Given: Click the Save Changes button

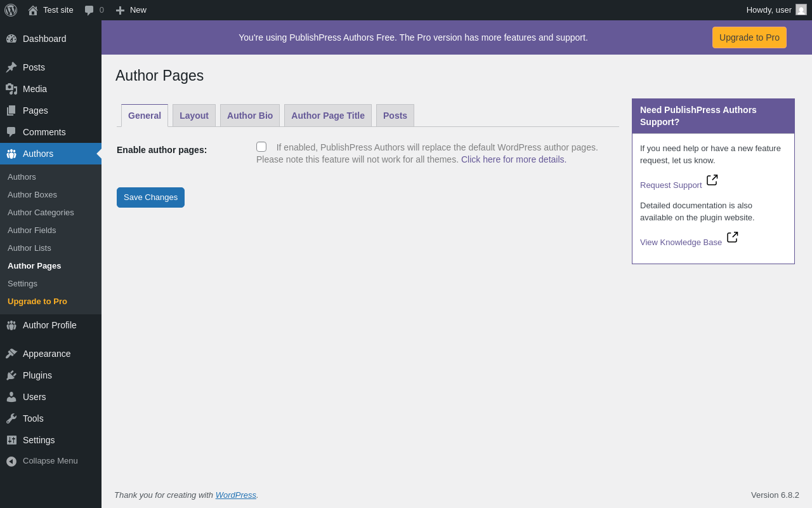Looking at the screenshot, I should pyautogui.click(x=150, y=197).
